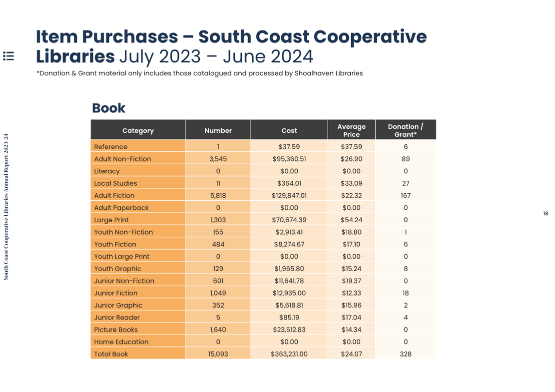The height and width of the screenshot is (392, 555).
Task: Select the Youth Graphic row label
Action: (x=117, y=269)
